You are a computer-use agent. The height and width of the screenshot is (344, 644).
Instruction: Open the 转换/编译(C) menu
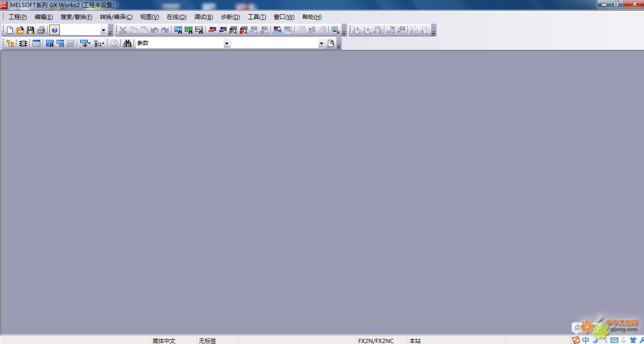coord(116,17)
